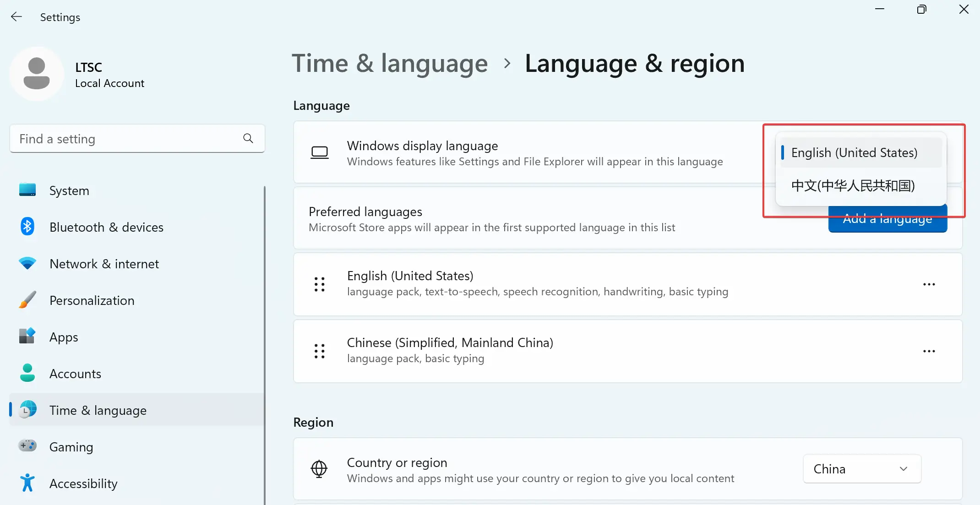This screenshot has height=505, width=980.
Task: Open Bluetooth & devices settings icon
Action: point(27,227)
